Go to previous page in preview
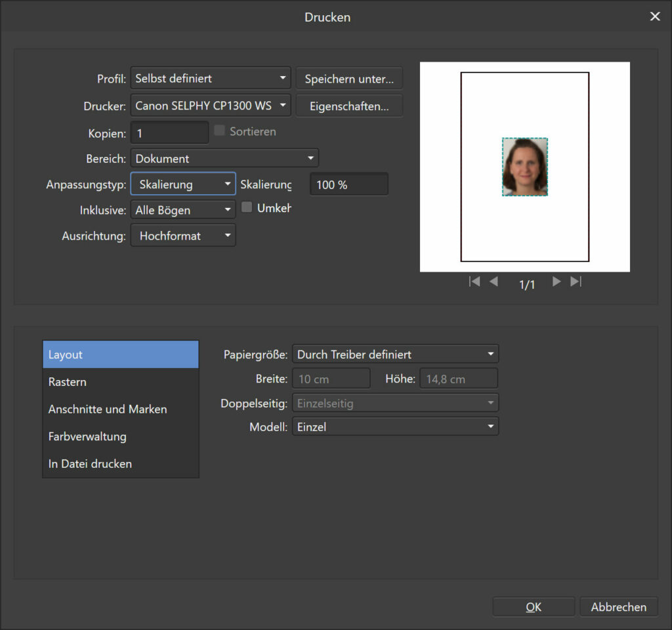672x630 pixels. [x=493, y=282]
